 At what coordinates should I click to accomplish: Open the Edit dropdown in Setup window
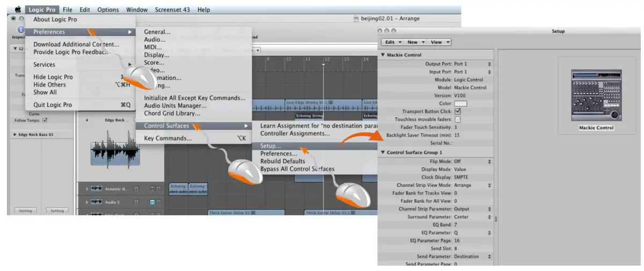[x=393, y=42]
